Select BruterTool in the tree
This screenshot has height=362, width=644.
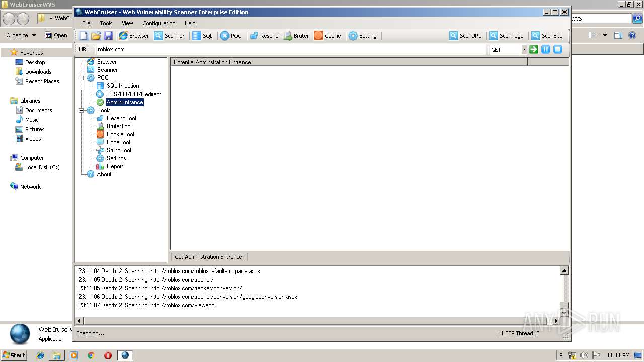point(119,126)
